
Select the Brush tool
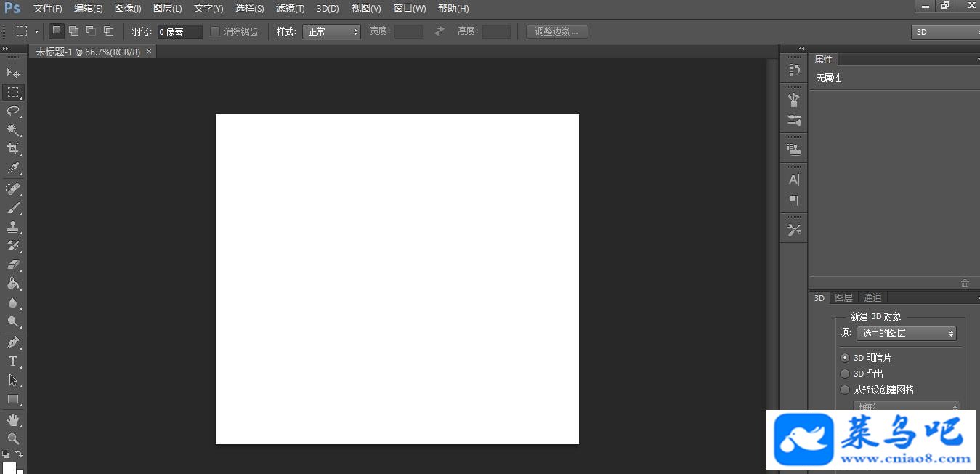coord(13,208)
